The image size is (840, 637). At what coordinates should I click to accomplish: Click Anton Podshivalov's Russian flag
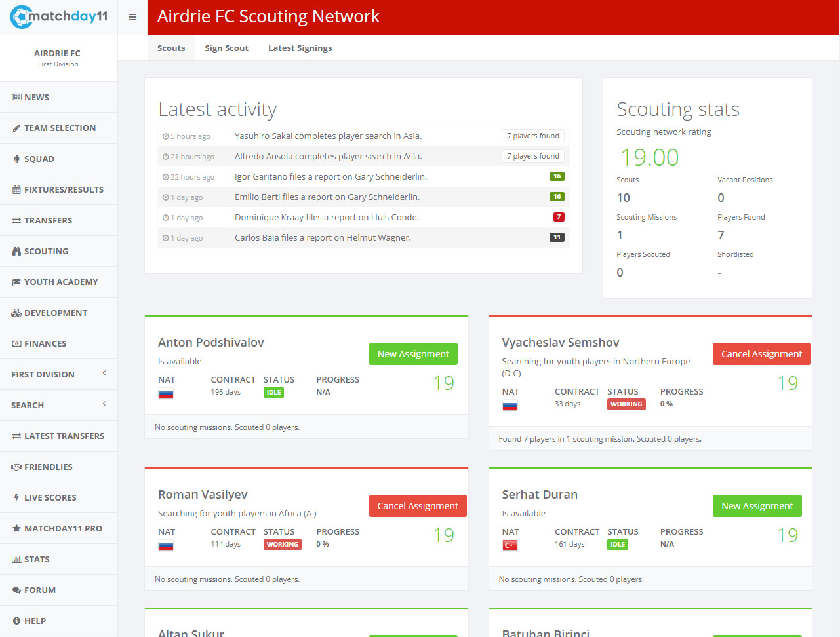pyautogui.click(x=166, y=394)
